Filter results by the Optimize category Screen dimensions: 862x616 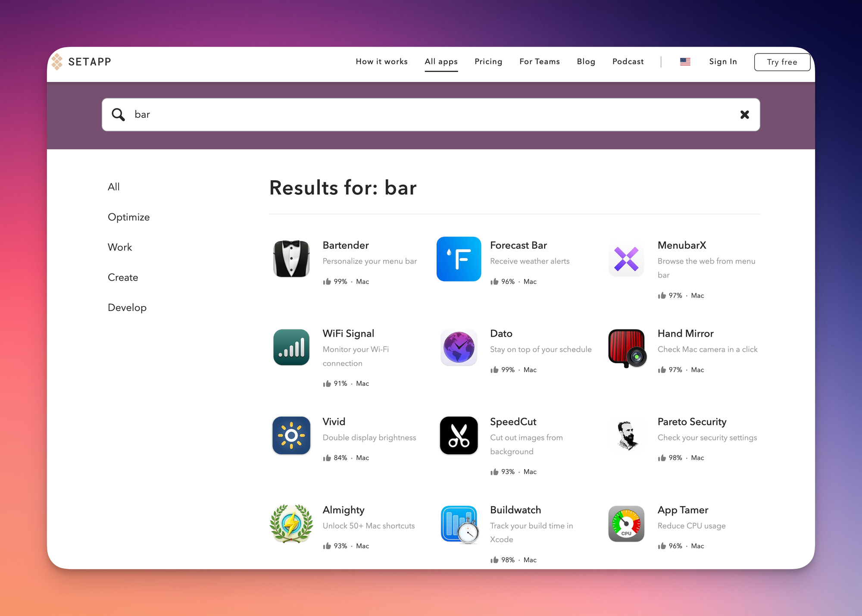coord(128,217)
